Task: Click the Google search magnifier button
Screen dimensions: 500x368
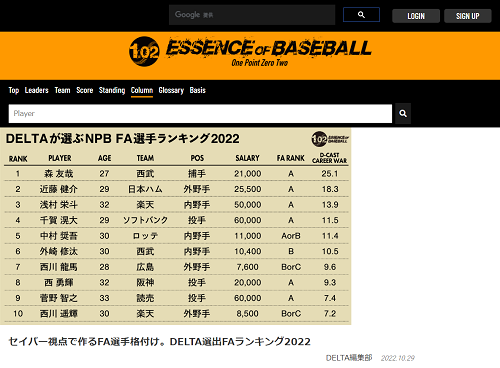Action: 361,15
